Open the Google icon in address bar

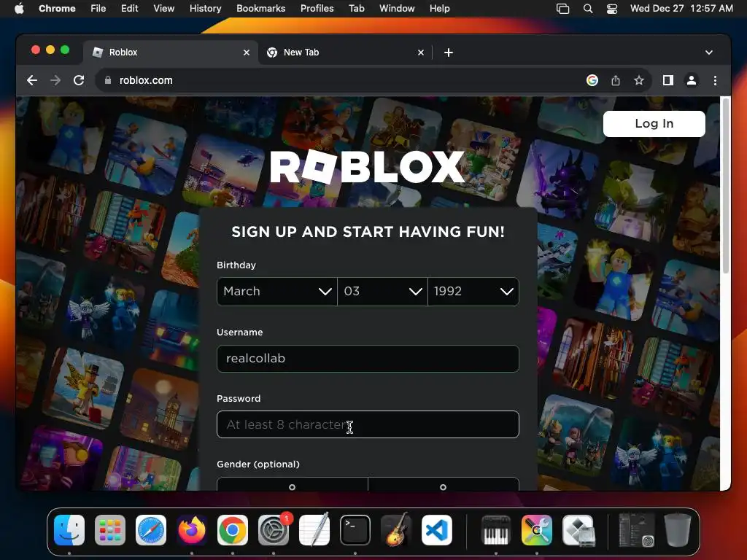(592, 80)
